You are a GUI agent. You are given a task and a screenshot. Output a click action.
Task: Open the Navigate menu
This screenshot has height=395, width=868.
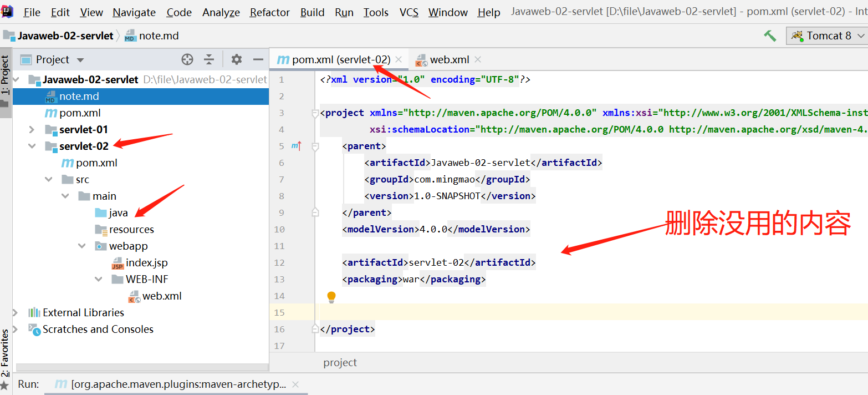134,12
